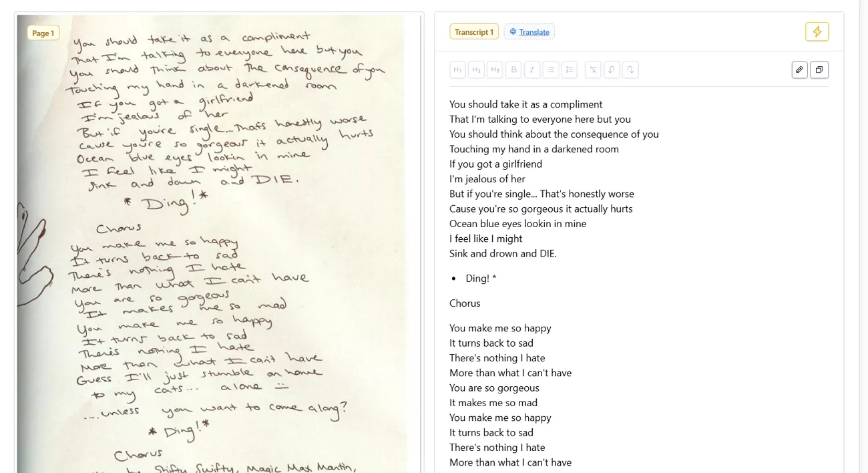868x473 pixels.
Task: Create a numbered list
Action: click(570, 69)
